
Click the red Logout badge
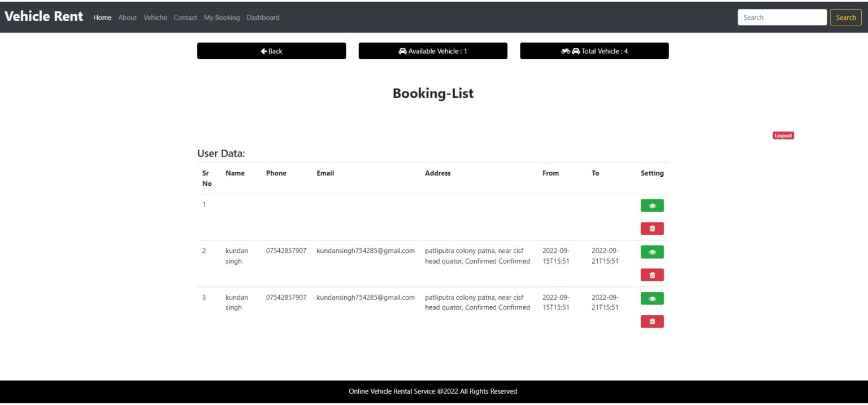point(783,136)
